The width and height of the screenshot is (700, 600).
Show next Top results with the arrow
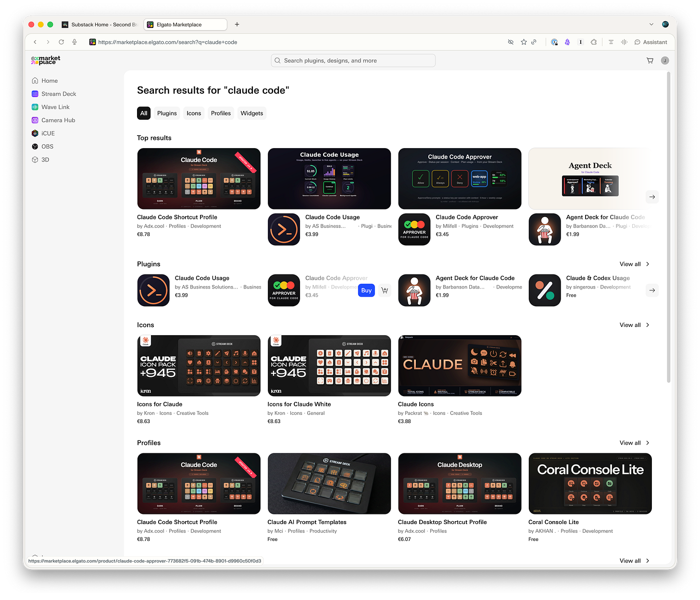click(x=652, y=197)
